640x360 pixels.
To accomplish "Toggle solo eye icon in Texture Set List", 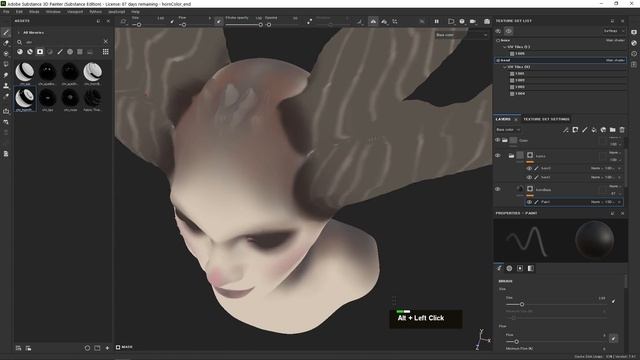I will [509, 31].
